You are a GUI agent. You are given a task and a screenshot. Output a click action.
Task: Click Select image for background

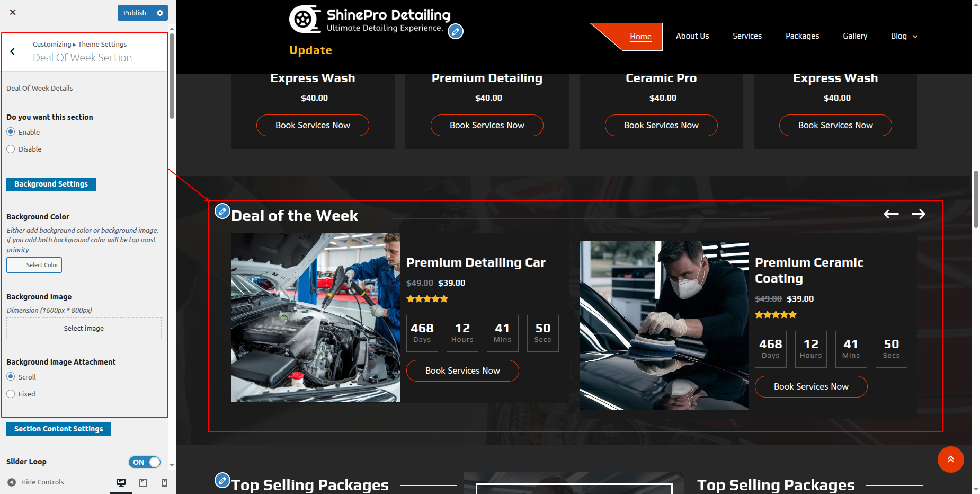84,329
